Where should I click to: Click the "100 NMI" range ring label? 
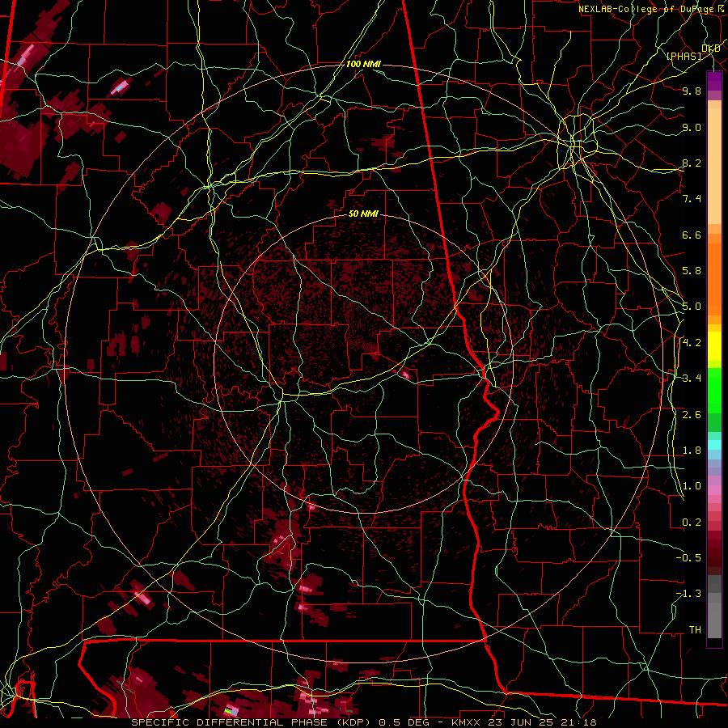(363, 64)
